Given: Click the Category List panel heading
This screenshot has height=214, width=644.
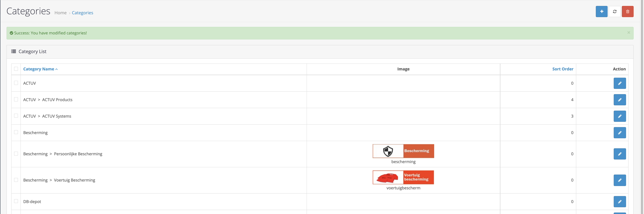Looking at the screenshot, I should click(x=320, y=52).
